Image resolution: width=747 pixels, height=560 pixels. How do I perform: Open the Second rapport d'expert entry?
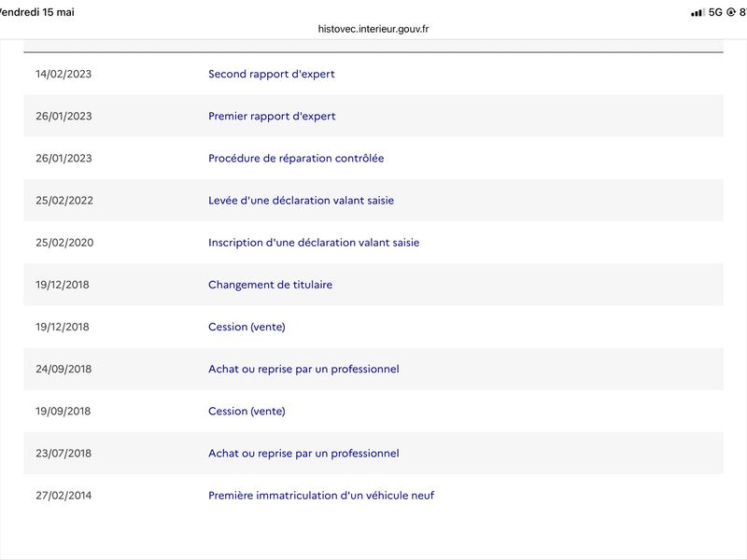tap(271, 74)
